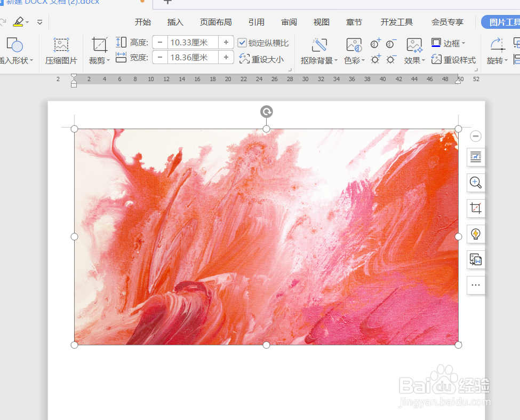Decrease the width with the minus button
520x420 pixels.
(160, 58)
